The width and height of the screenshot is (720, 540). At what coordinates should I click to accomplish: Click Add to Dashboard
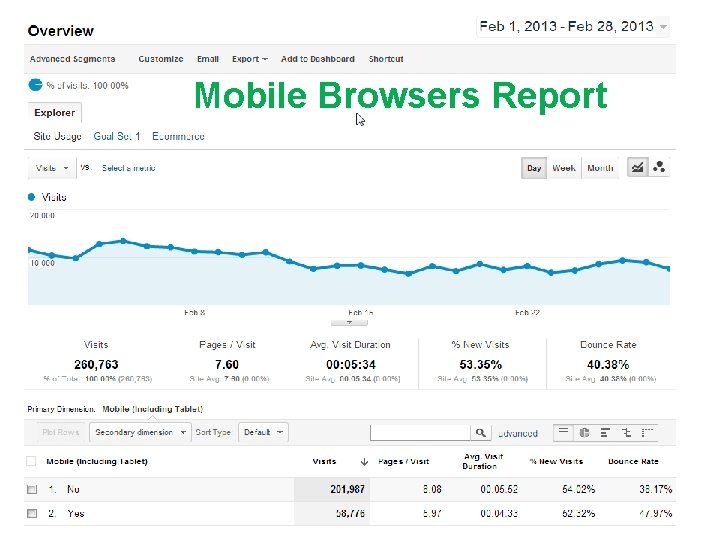click(x=318, y=59)
